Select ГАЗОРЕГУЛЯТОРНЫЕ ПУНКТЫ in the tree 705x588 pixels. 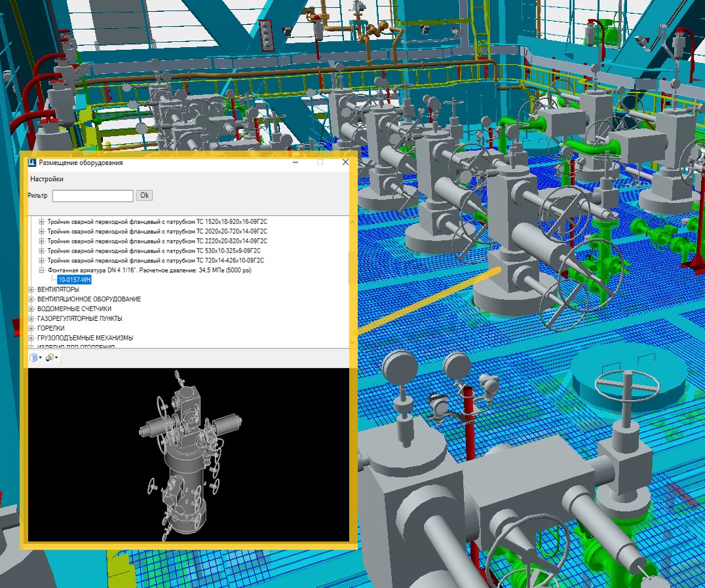pyautogui.click(x=79, y=319)
